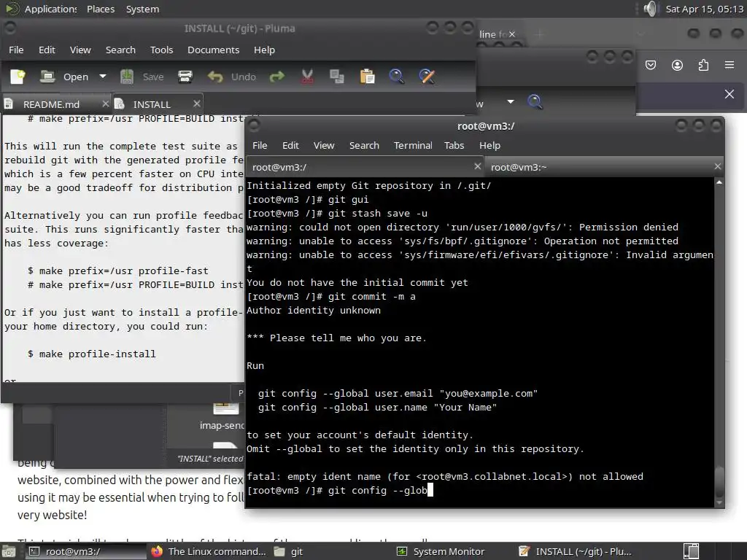Copy selection using Pluma toolbar
Viewport: 747px width, 560px height.
337,77
